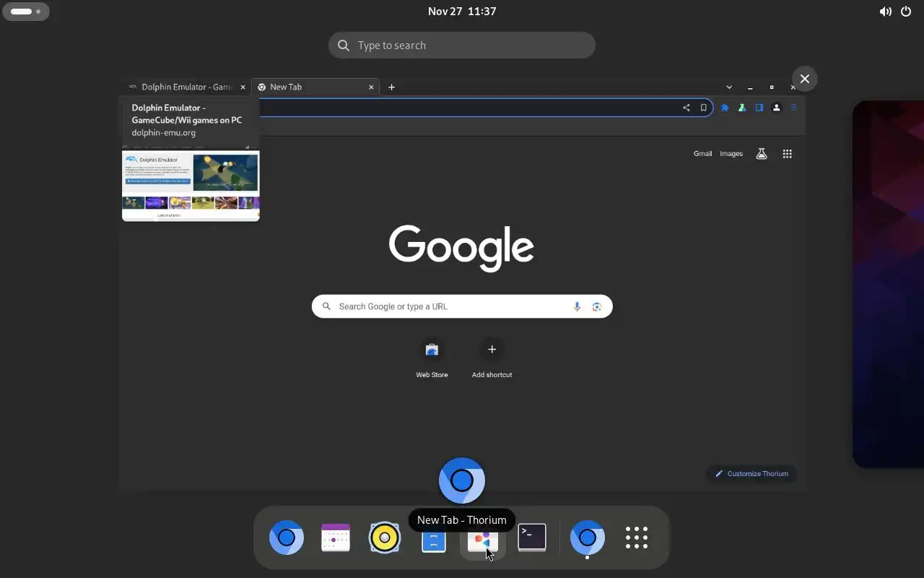Click the Customize Thorium button
Viewport: 924px width, 578px height.
coord(751,474)
